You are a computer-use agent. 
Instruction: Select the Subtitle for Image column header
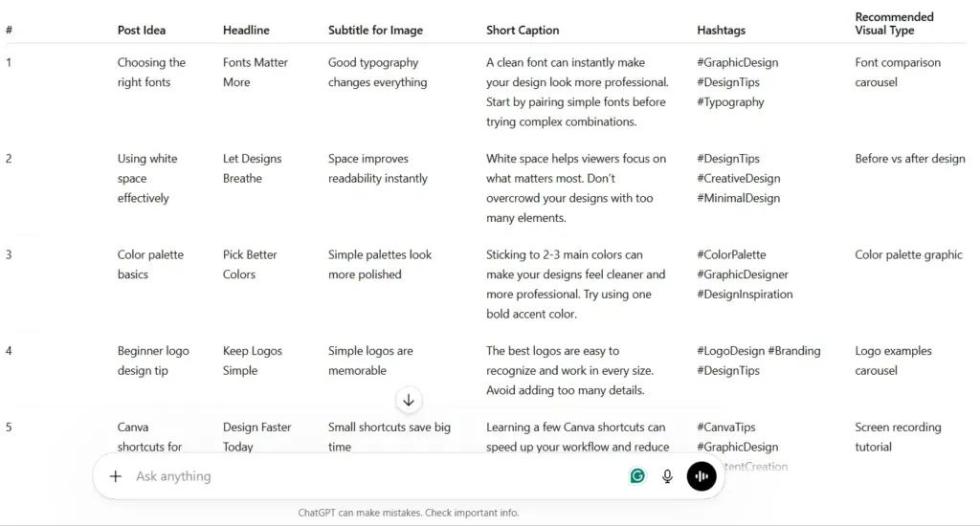(x=375, y=30)
